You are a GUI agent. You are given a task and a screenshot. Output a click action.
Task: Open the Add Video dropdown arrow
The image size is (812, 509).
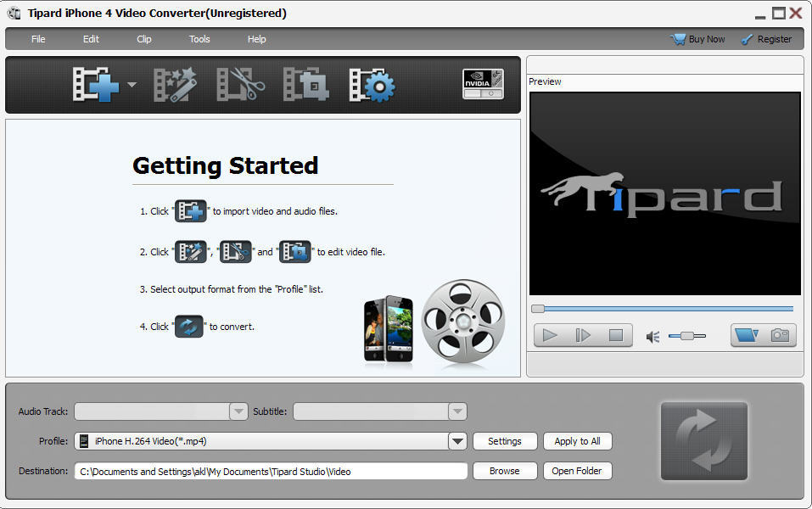pos(132,84)
